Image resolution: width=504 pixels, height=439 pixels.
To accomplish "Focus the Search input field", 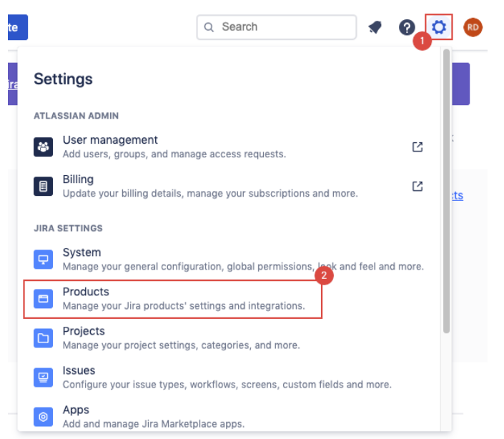I will point(282,27).
